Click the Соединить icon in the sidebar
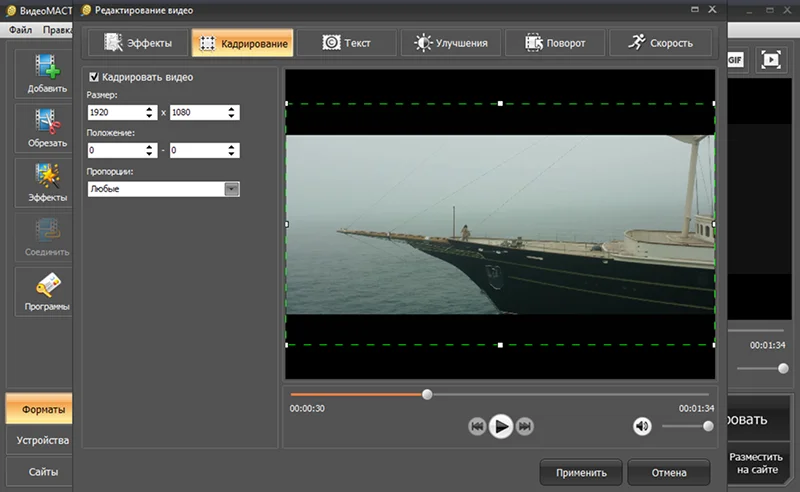Screen dimensions: 800x492 coord(47,231)
